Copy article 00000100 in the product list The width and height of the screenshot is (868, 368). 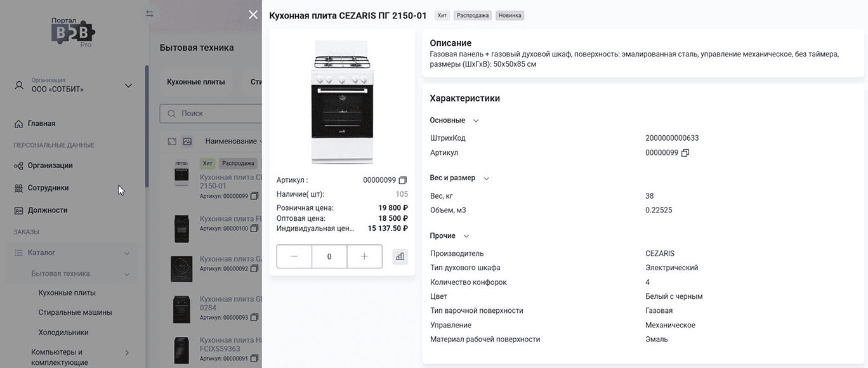pos(254,228)
